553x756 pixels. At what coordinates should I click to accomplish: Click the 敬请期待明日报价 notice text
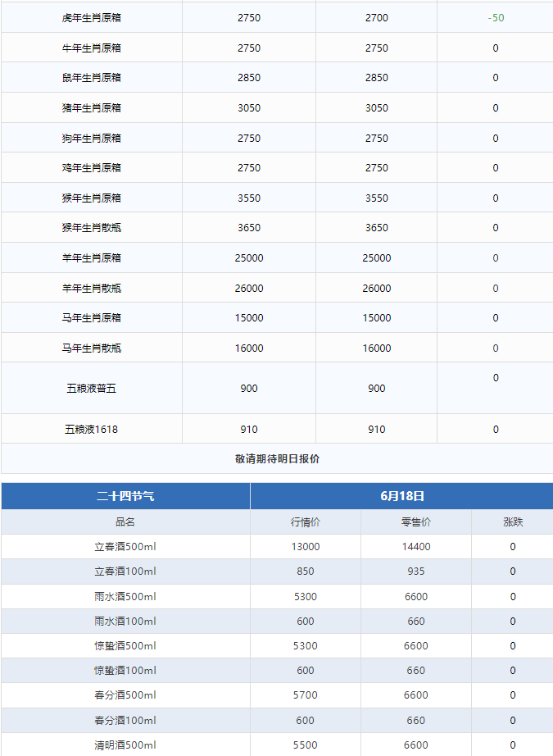point(277,459)
